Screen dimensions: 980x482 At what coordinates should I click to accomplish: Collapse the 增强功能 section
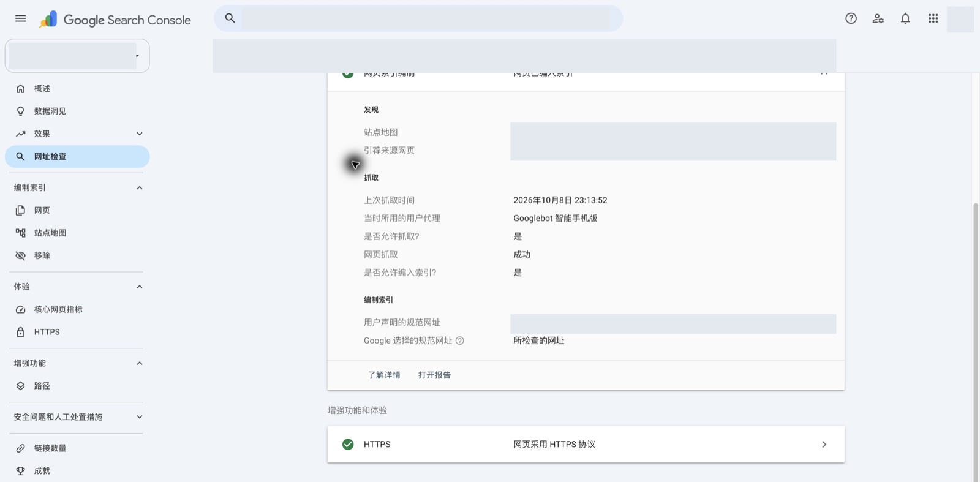click(140, 363)
